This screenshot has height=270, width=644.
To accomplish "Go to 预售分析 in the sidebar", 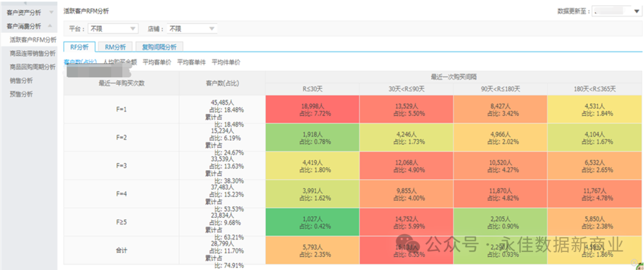I will coord(21,94).
